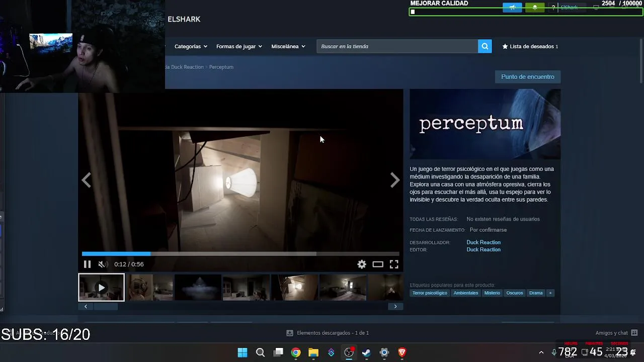Open Amigos y chat panel
Image resolution: width=644 pixels, height=362 pixels.
(617, 333)
